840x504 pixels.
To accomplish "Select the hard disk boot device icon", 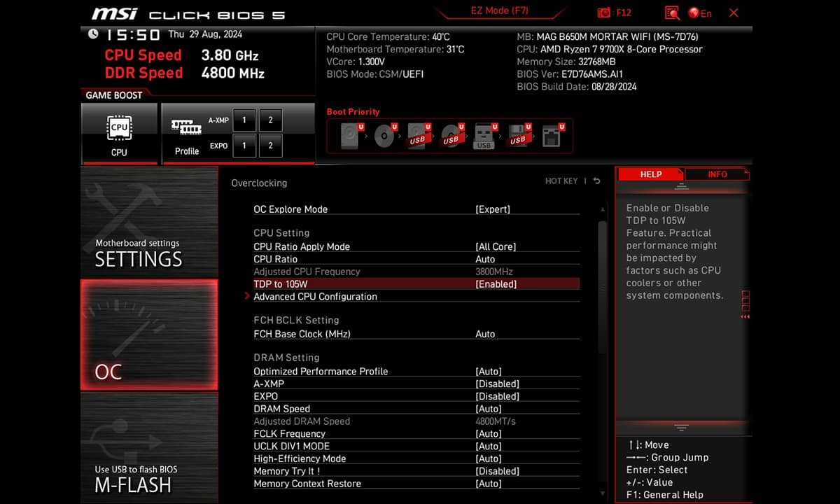I will [x=349, y=135].
